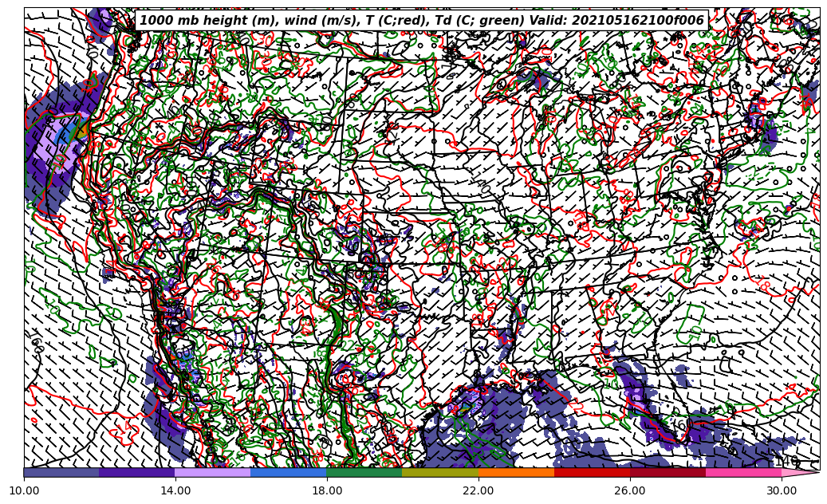The width and height of the screenshot is (827, 504).
Task: Click the 30.00 colorbar tick label
Action: [x=782, y=490]
